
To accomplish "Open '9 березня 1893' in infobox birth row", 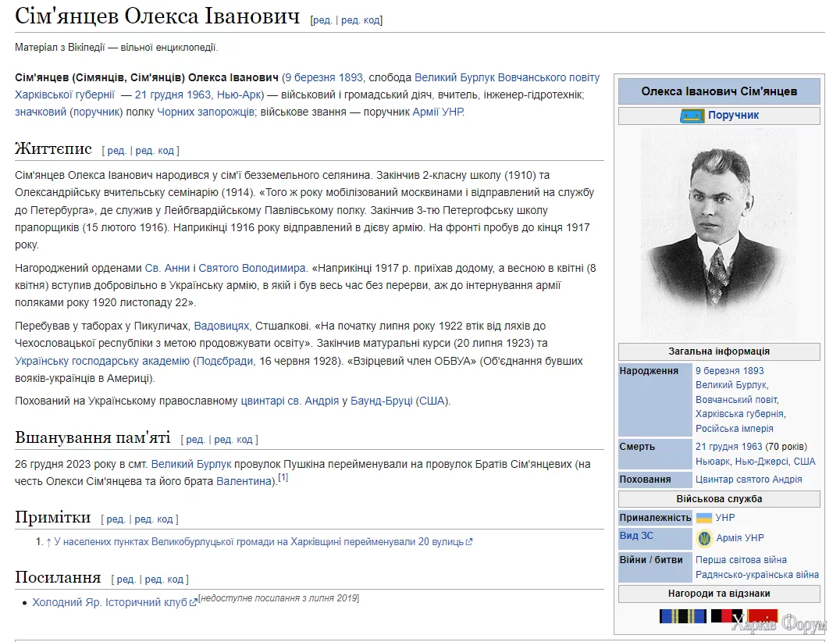I will (730, 371).
